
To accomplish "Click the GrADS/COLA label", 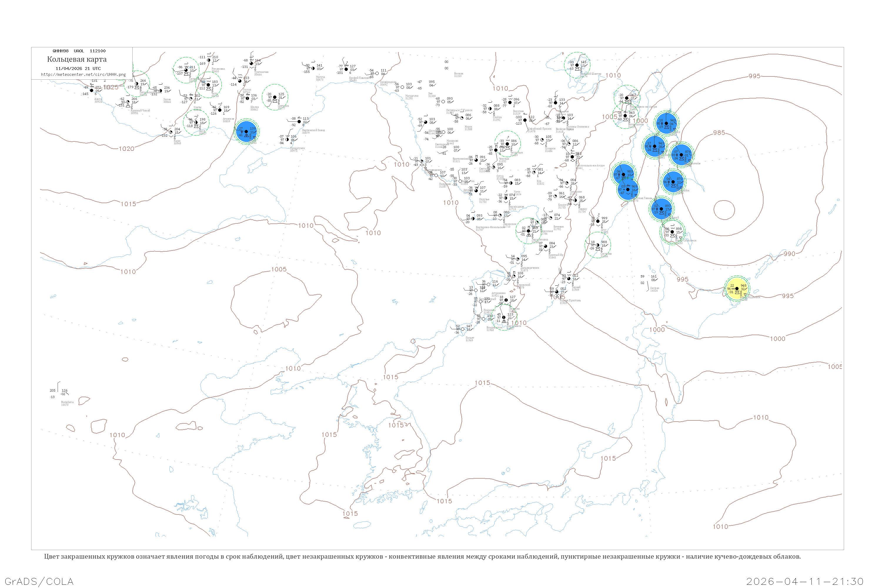I will click(x=39, y=581).
